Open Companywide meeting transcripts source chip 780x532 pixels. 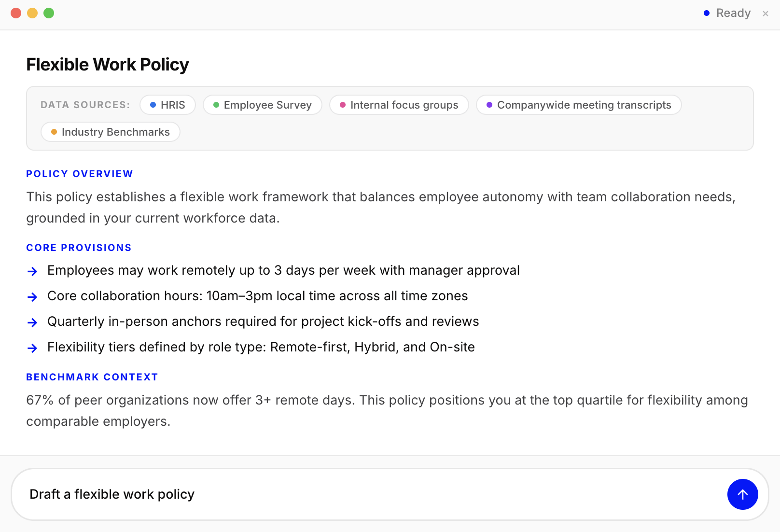click(579, 105)
